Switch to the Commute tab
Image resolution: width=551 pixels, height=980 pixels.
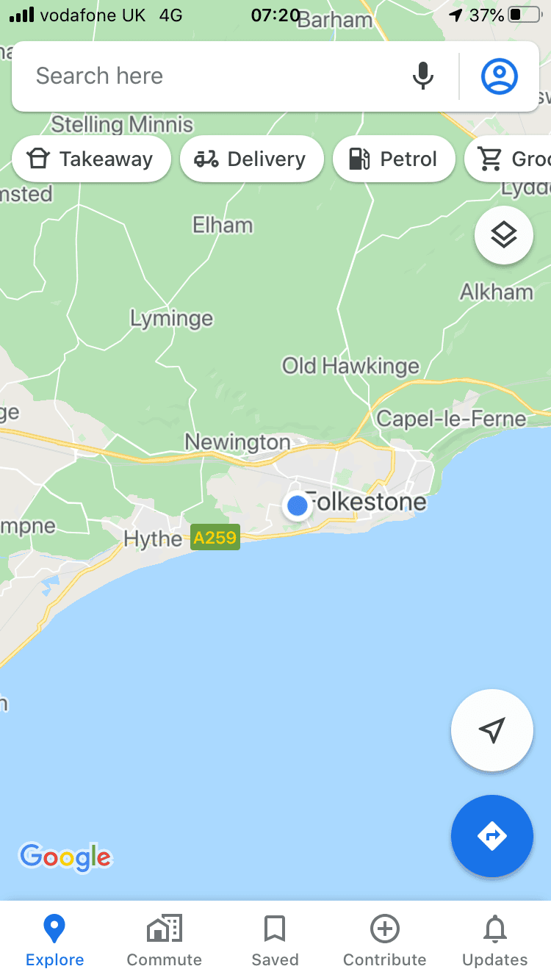[165, 940]
